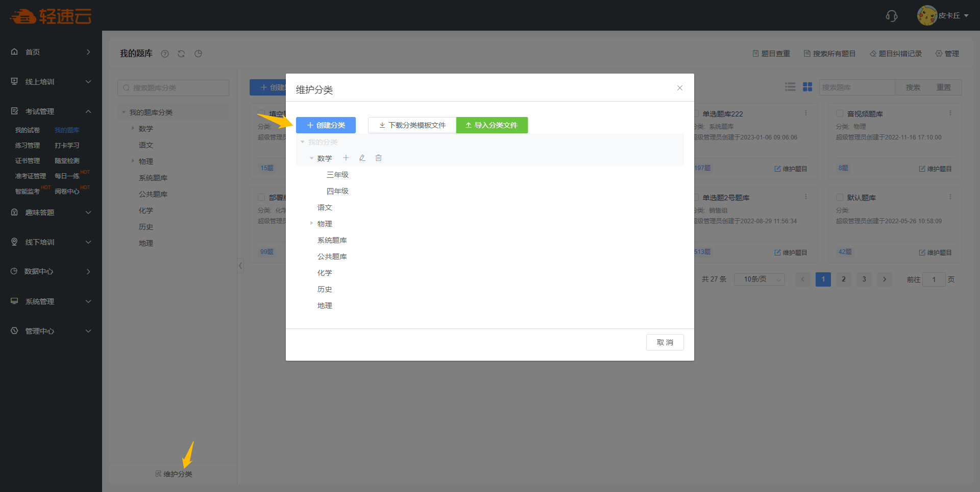Click the help question mark icon
The height and width of the screenshot is (492, 980).
pos(165,54)
